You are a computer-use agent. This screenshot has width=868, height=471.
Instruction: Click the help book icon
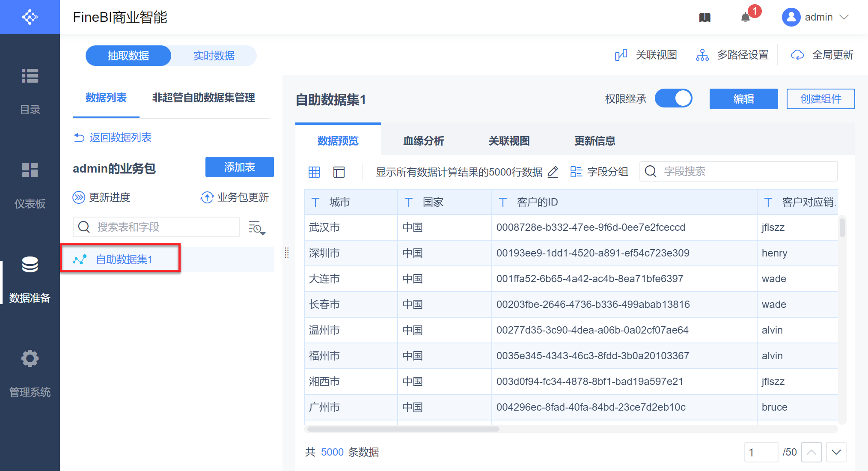coord(705,18)
